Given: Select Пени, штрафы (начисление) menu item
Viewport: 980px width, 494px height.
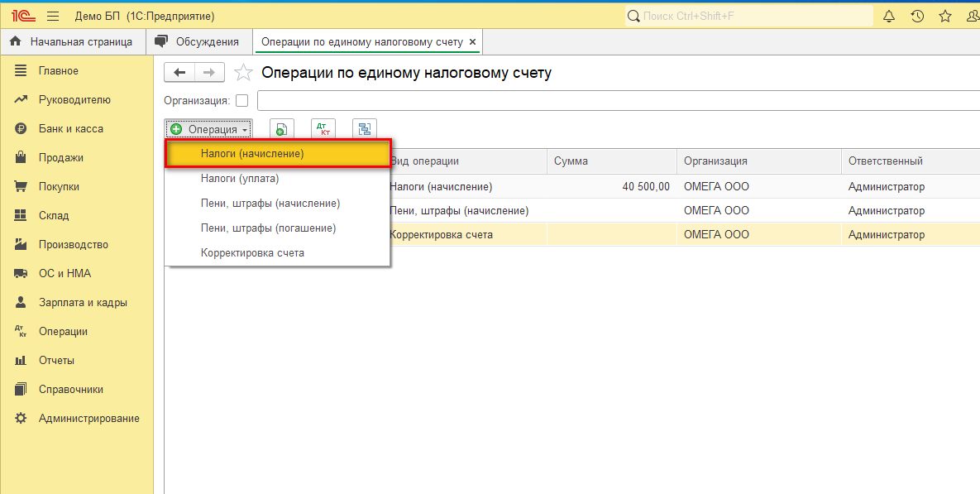Looking at the screenshot, I should [278, 204].
